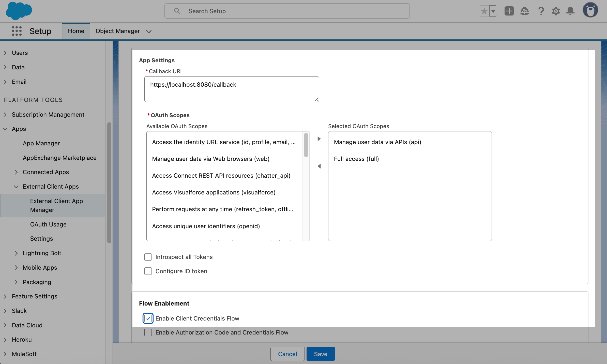The width and height of the screenshot is (607, 364).
Task: Open the Setup gear menu
Action: 556,11
